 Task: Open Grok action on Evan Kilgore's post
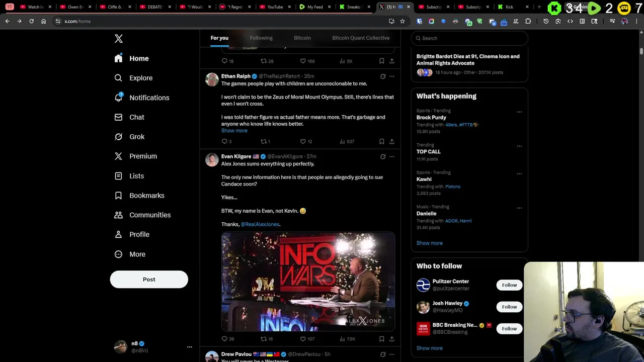pyautogui.click(x=383, y=156)
